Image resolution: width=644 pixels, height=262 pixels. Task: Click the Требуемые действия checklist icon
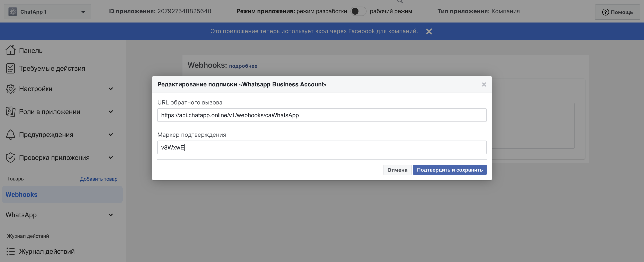pos(11,68)
